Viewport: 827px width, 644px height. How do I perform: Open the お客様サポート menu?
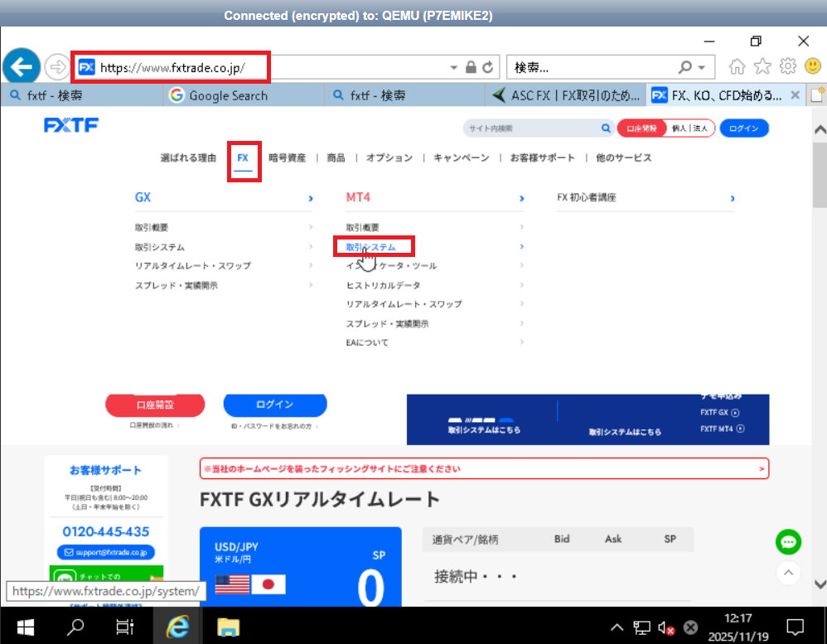click(x=543, y=157)
